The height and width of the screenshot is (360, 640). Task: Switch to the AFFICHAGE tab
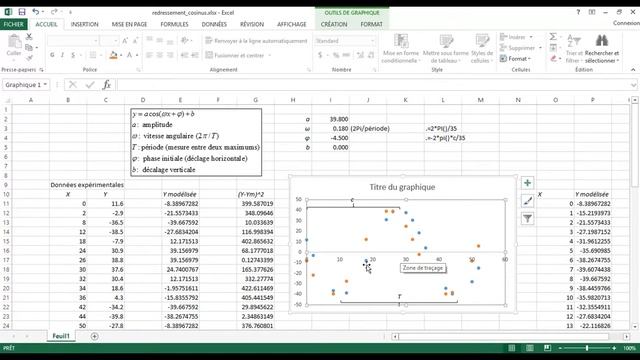291,24
